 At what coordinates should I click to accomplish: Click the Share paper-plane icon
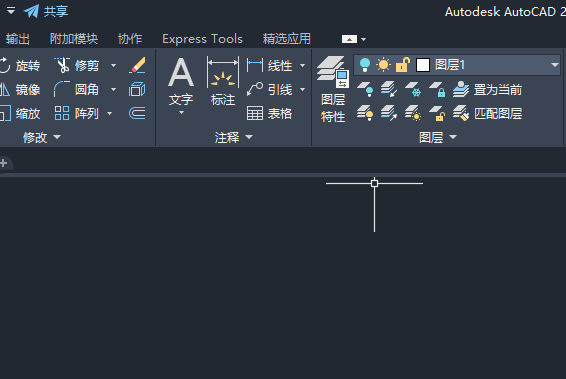(x=31, y=11)
